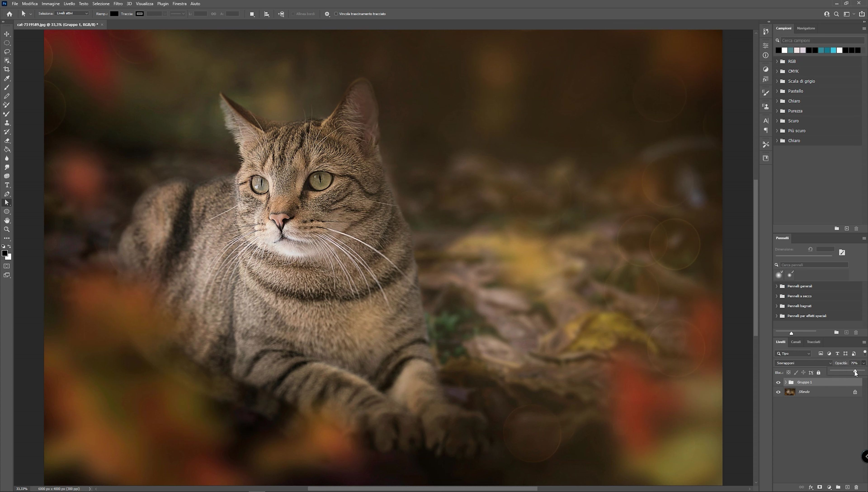The width and height of the screenshot is (868, 492).
Task: Hide the Sfondo layer
Action: pos(778,392)
